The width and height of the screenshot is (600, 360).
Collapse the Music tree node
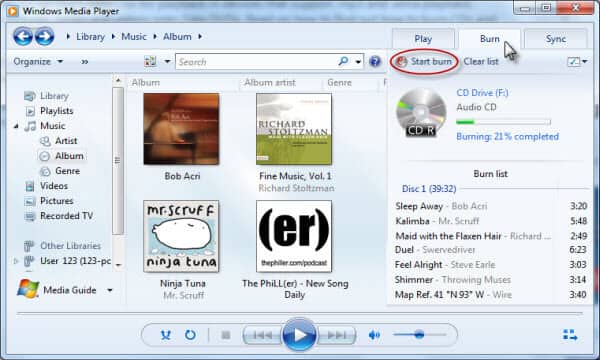(16, 126)
